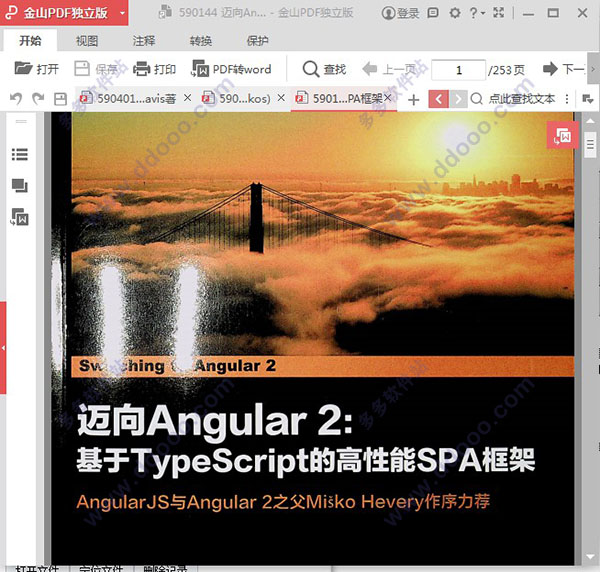
Task: Switch to the 注释 ribbon tab
Action: pyautogui.click(x=144, y=41)
